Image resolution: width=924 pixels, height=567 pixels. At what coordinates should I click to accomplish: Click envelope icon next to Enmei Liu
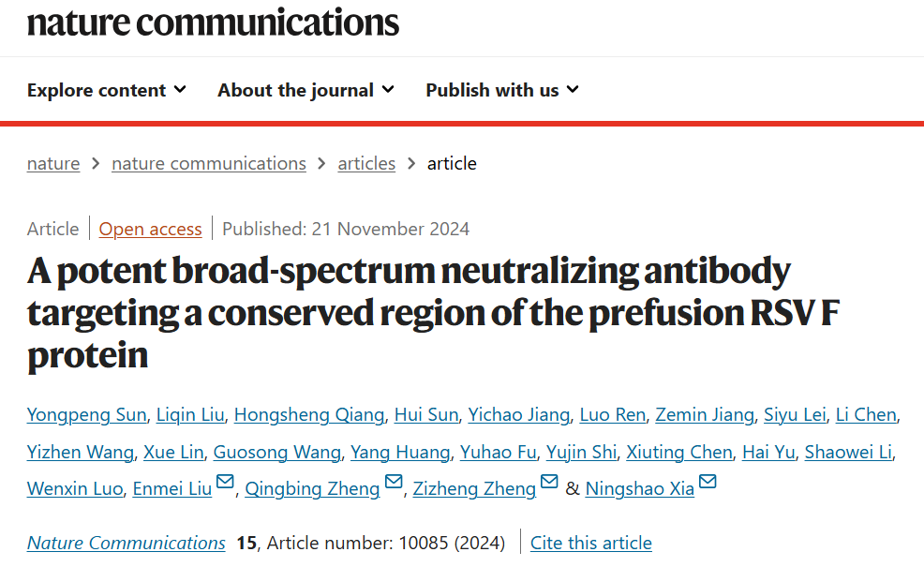click(x=225, y=483)
